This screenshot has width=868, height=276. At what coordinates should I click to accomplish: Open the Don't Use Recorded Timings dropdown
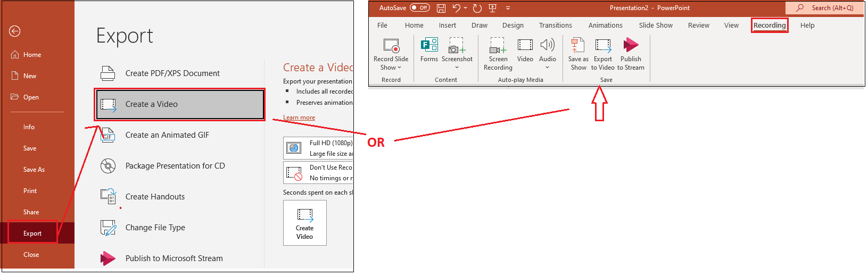[x=318, y=173]
